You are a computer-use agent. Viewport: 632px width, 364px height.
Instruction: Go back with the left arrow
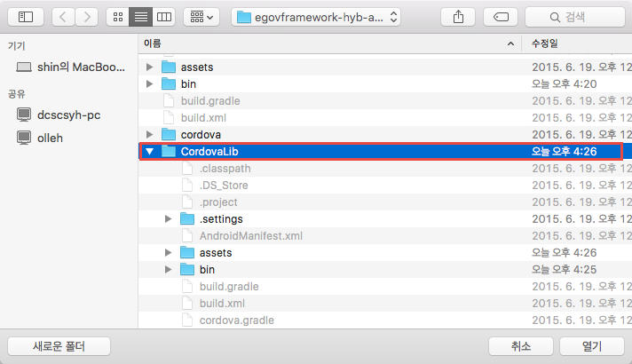point(66,17)
